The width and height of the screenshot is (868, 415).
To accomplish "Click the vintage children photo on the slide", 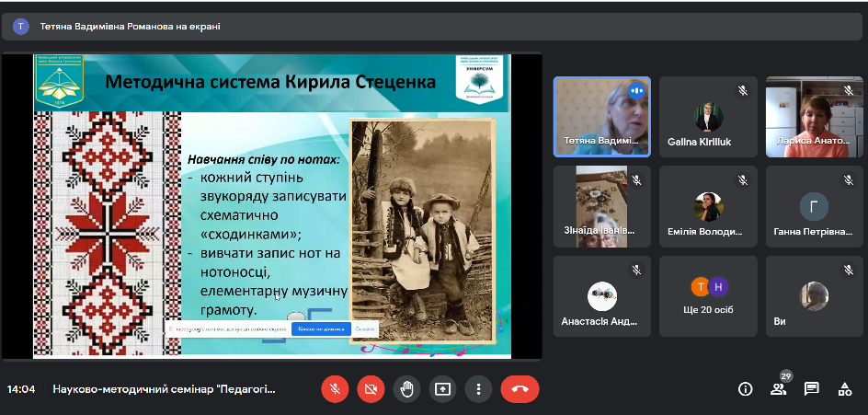I will (422, 230).
